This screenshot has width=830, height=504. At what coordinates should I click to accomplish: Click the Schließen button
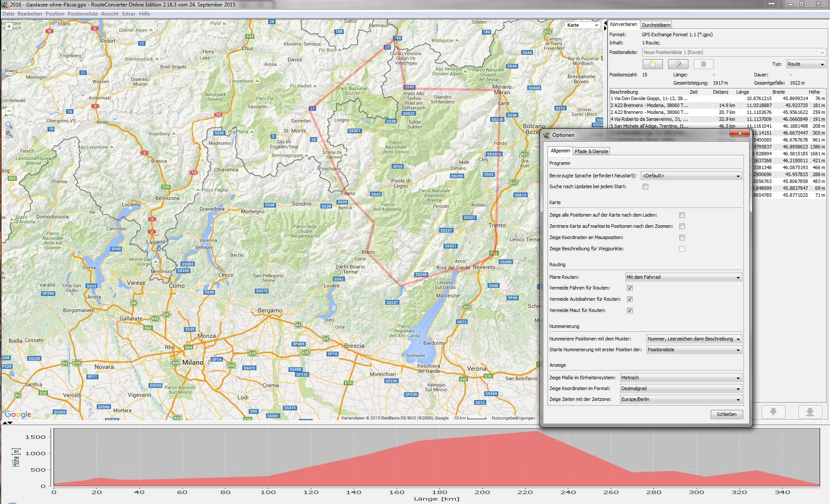click(x=726, y=414)
